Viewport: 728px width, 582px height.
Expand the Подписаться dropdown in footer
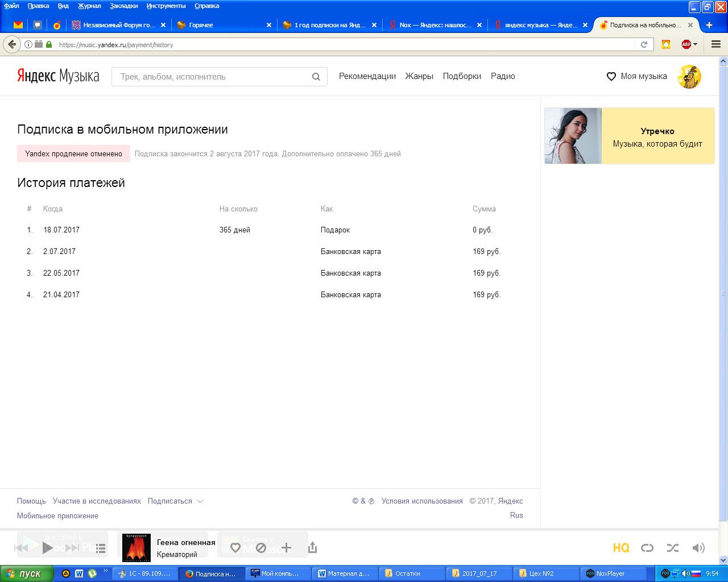point(175,501)
